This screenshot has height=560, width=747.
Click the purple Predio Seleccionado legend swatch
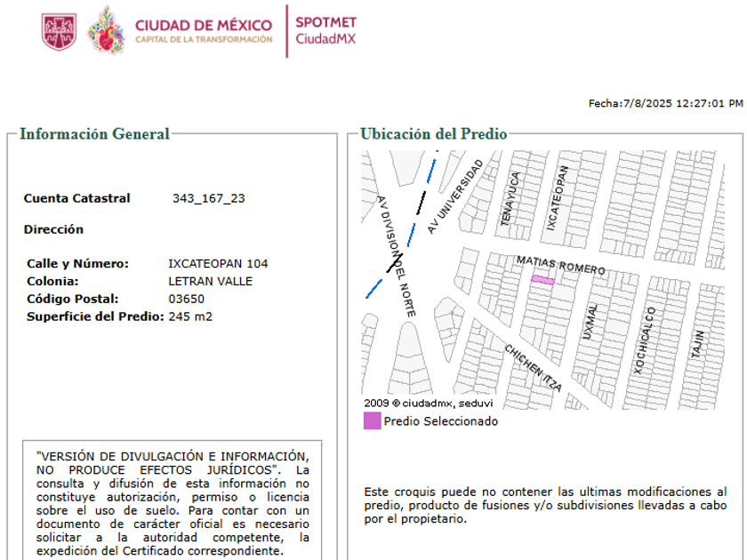[372, 421]
